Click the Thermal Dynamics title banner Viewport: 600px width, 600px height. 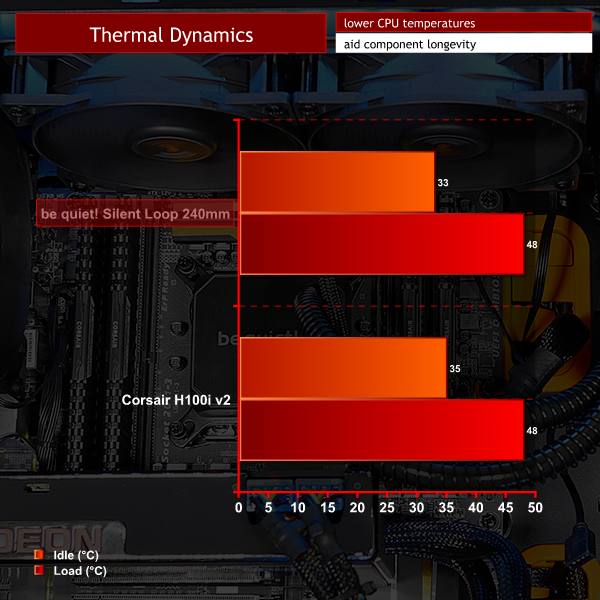pos(171,33)
